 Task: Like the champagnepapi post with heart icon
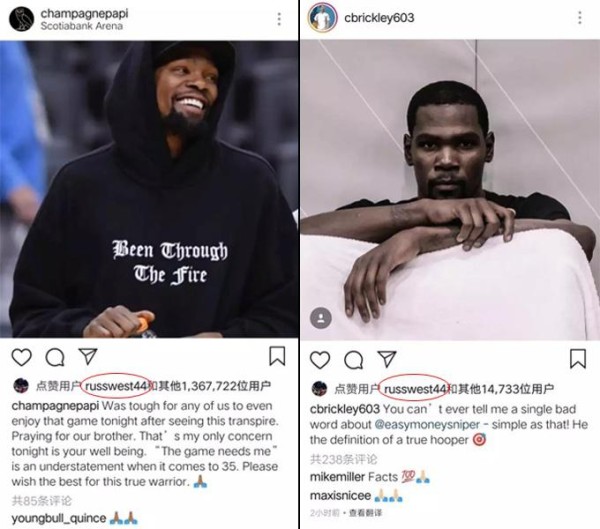21,357
